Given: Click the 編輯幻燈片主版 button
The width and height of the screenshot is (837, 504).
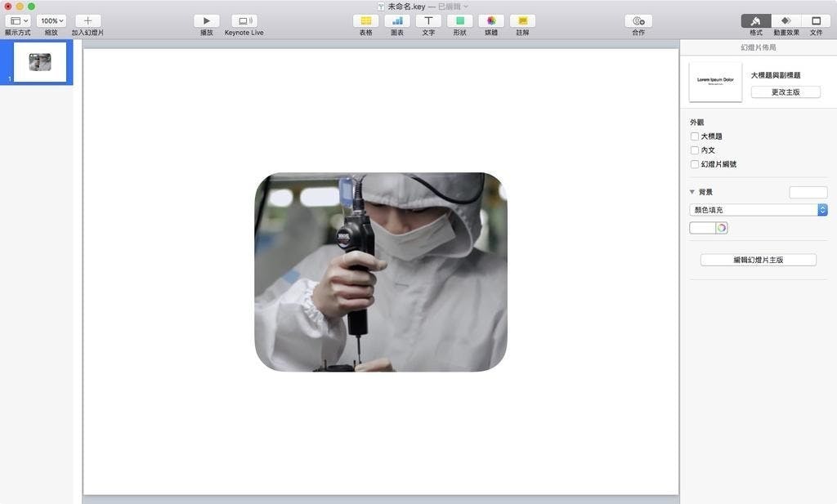Looking at the screenshot, I should tap(758, 260).
